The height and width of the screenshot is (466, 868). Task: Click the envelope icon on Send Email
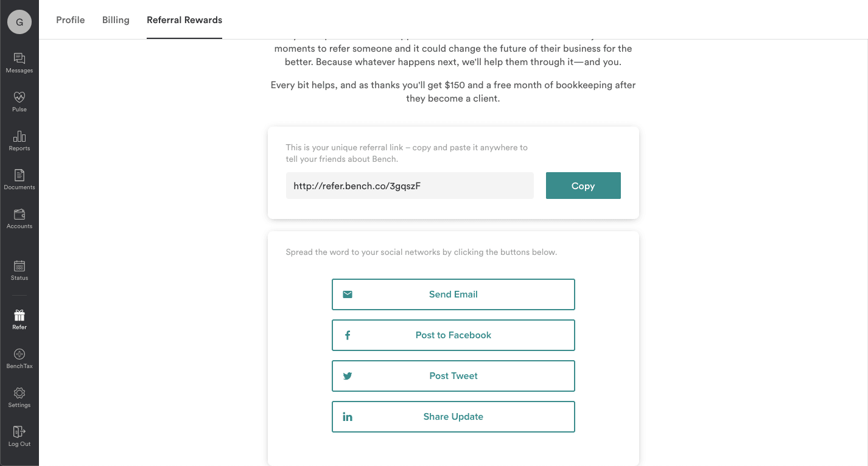(x=347, y=294)
